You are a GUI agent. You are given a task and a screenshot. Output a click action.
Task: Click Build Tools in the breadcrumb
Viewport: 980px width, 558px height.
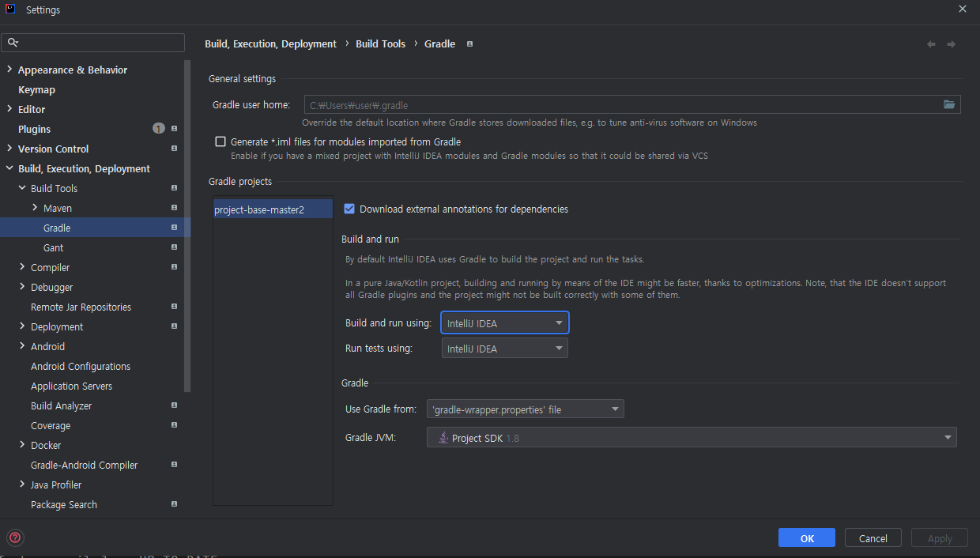[380, 44]
